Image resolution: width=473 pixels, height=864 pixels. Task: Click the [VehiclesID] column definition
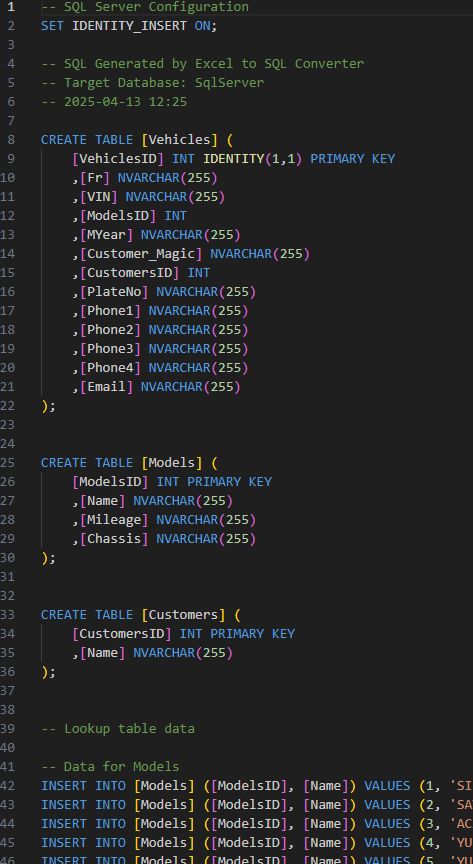(x=118, y=159)
